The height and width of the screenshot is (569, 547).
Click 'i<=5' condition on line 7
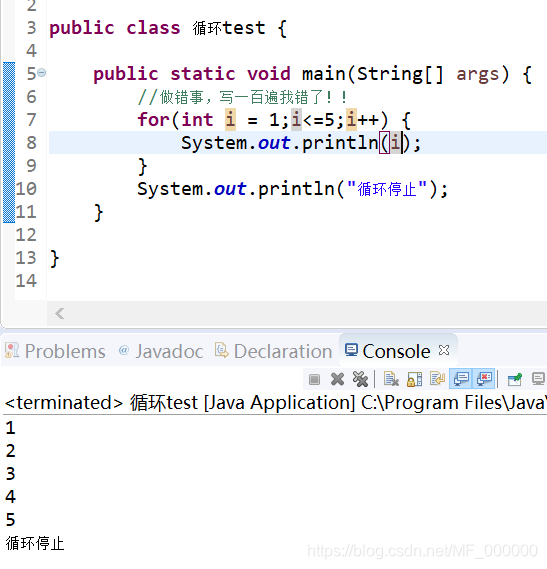313,119
